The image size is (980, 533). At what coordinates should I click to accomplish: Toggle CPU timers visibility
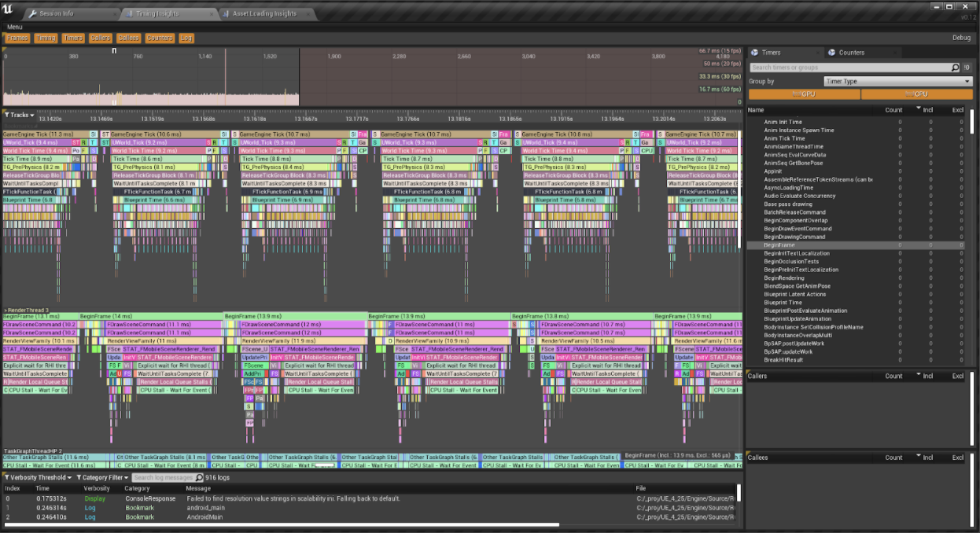[916, 94]
